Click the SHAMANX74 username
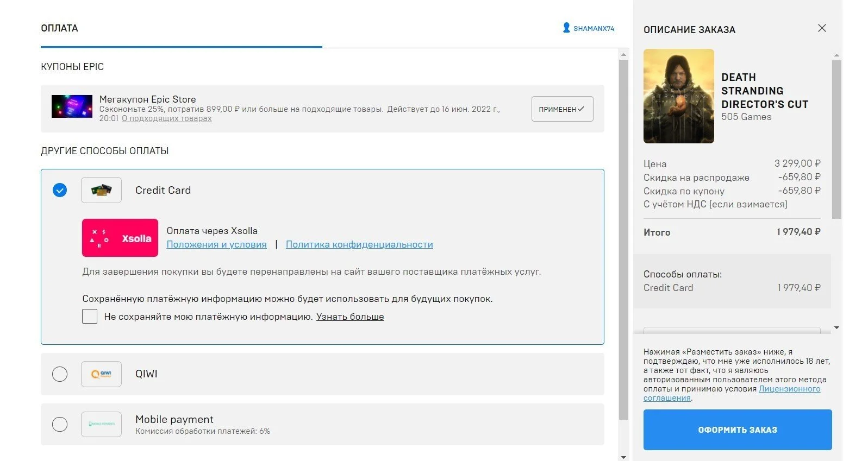This screenshot has height=461, width=868. 594,28
